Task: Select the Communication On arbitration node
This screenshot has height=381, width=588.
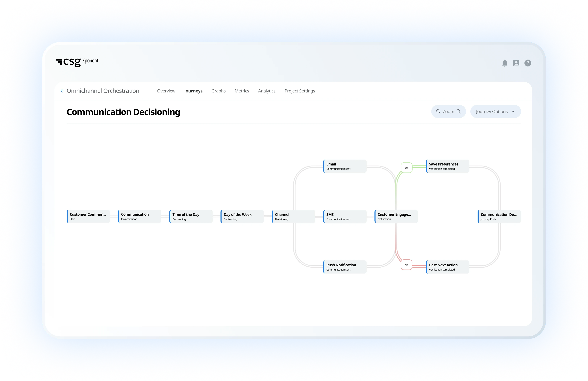Action: coord(140,217)
